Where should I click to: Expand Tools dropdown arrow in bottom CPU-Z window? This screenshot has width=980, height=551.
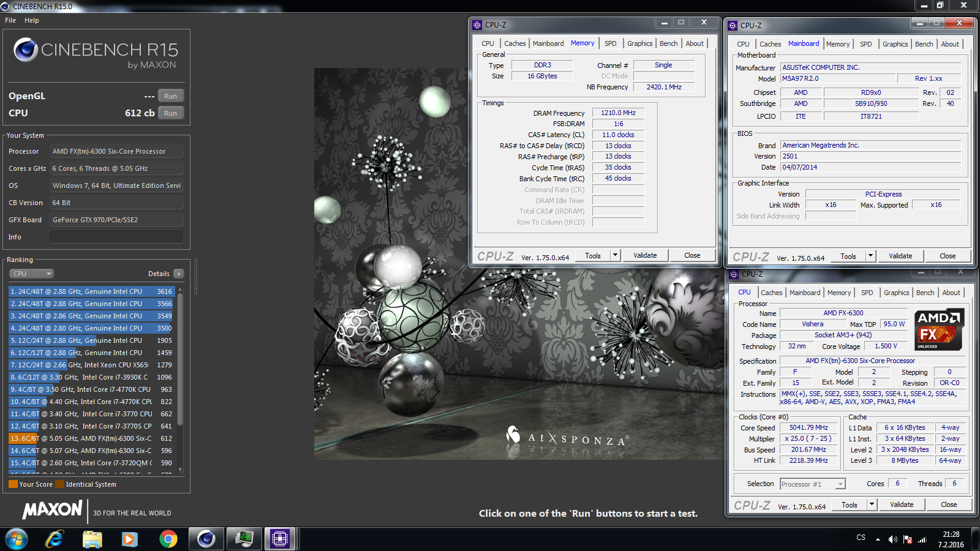(x=872, y=505)
